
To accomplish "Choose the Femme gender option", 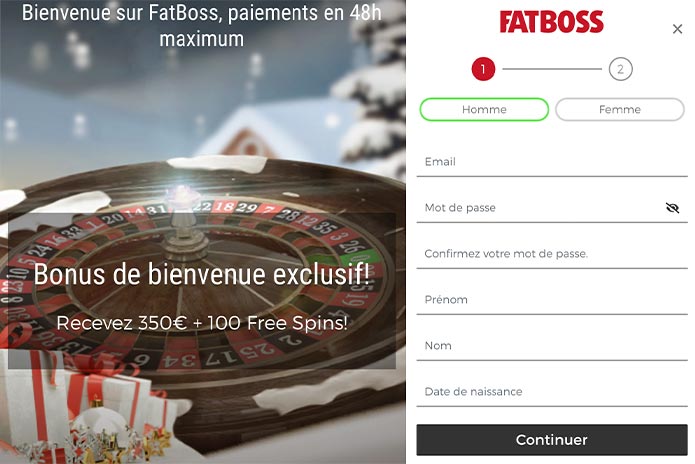I will click(x=620, y=109).
